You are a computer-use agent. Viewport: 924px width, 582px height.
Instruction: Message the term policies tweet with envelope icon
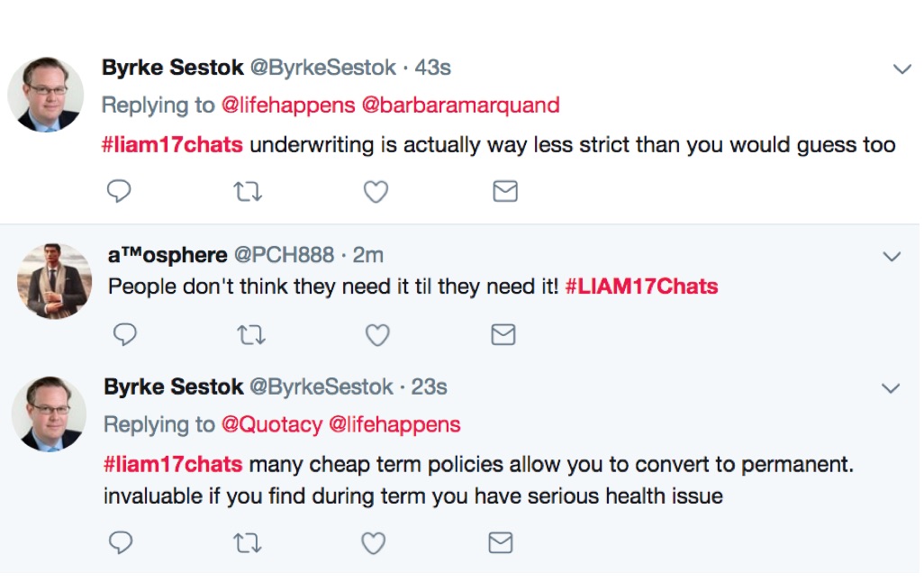click(x=500, y=542)
